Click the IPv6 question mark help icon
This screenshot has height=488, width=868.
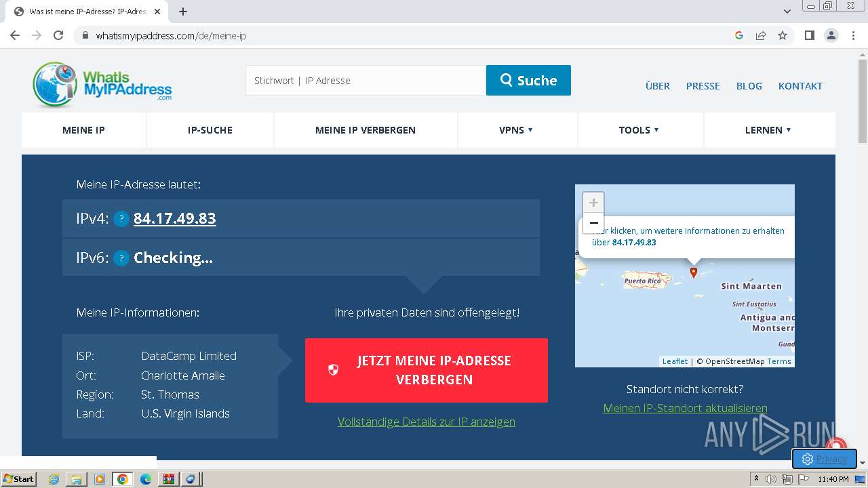[x=121, y=258]
